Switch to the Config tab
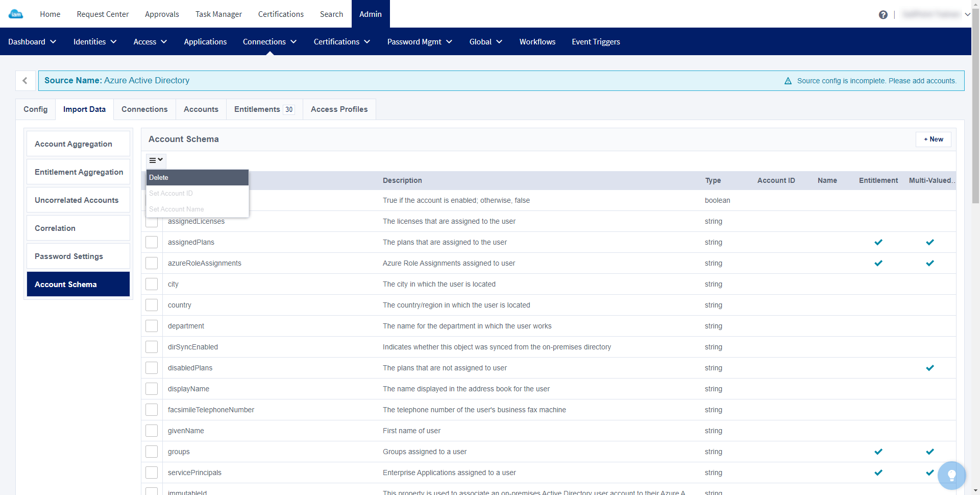This screenshot has height=495, width=980. [36, 109]
